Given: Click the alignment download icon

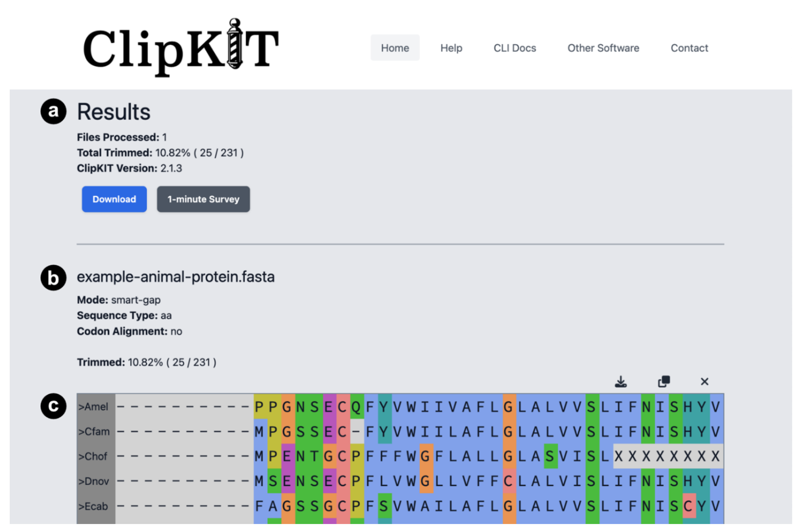Looking at the screenshot, I should pyautogui.click(x=620, y=382).
